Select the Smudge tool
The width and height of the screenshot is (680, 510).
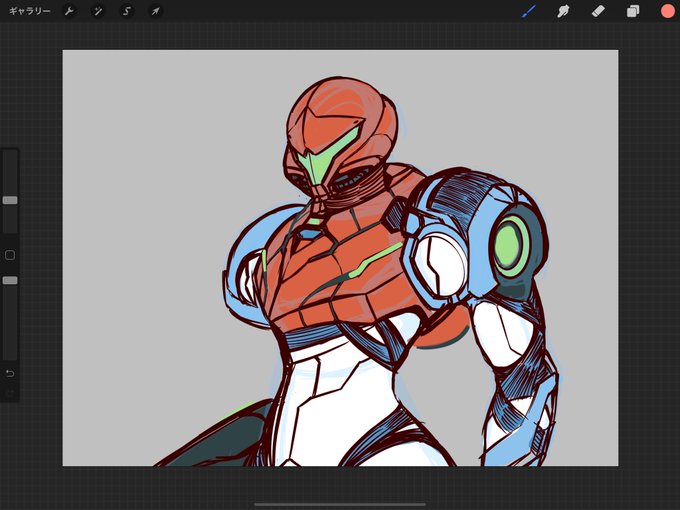pos(563,11)
